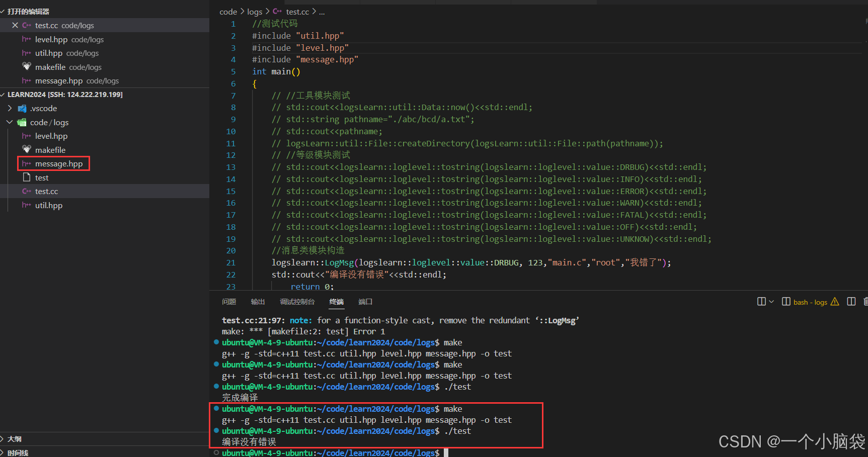Click the terminal icon beside bash - logs
The height and width of the screenshot is (457, 868).
click(x=786, y=302)
